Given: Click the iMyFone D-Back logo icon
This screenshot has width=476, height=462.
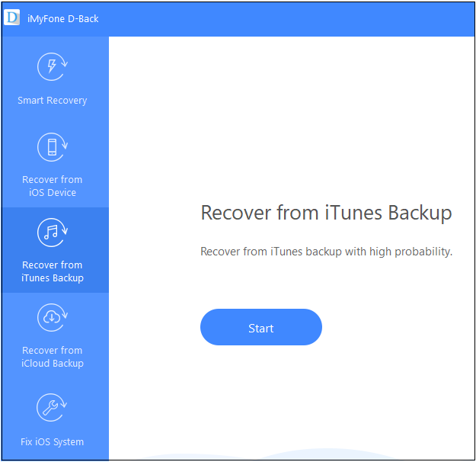Looking at the screenshot, I should (x=11, y=18).
